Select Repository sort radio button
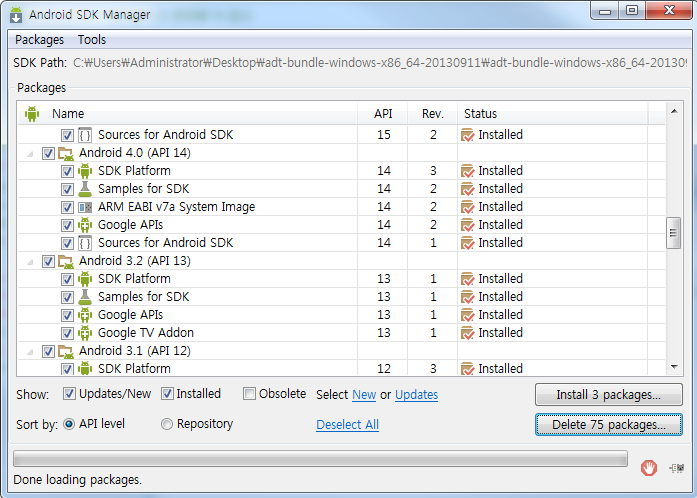This screenshot has height=498, width=697. point(167,424)
